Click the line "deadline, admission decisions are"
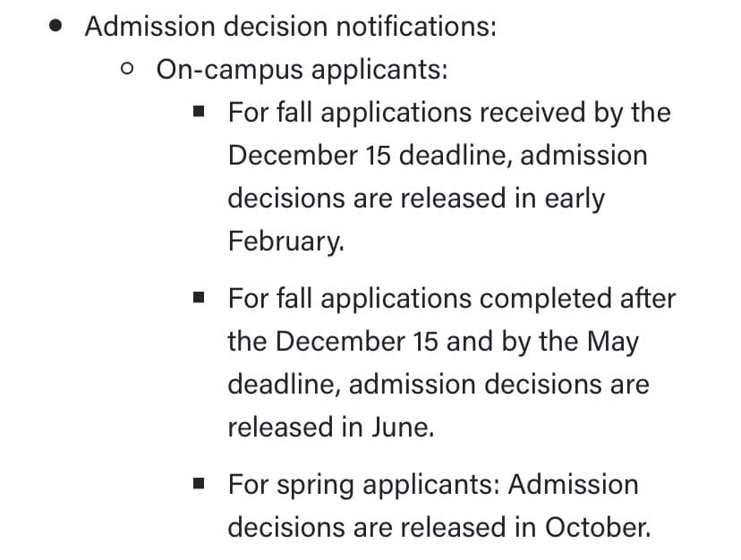The image size is (741, 560). tap(439, 384)
